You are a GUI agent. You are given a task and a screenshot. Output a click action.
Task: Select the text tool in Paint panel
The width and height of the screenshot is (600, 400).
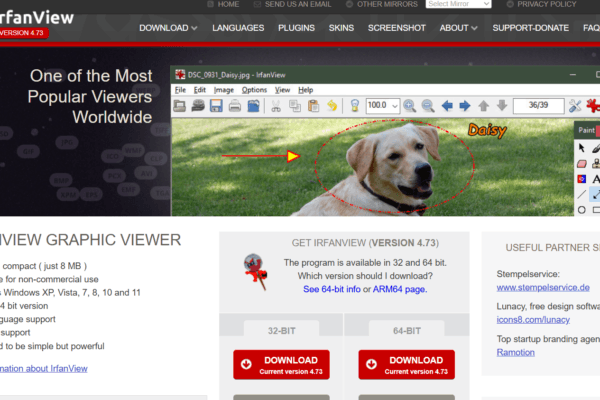pyautogui.click(x=596, y=178)
